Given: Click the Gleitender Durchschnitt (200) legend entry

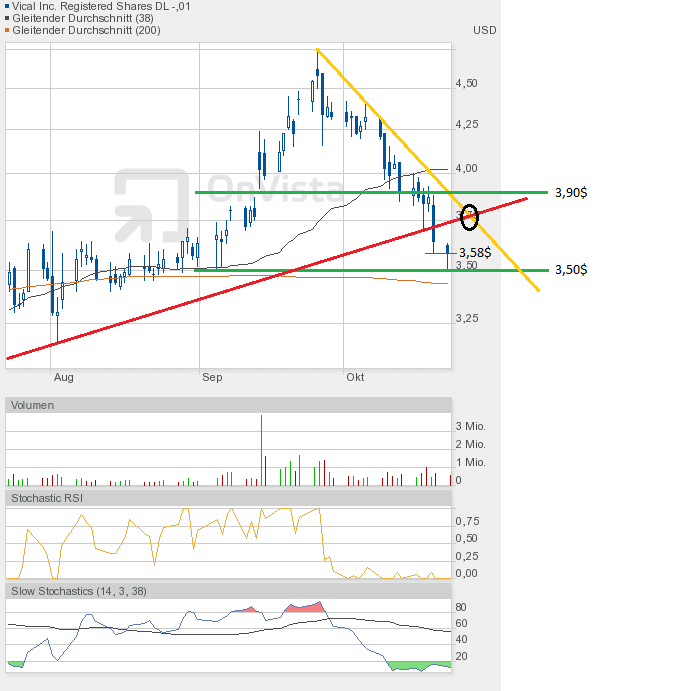Looking at the screenshot, I should (86, 30).
